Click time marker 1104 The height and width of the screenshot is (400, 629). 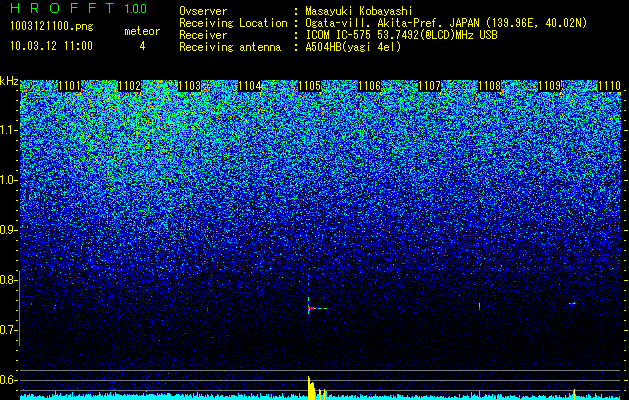point(250,86)
